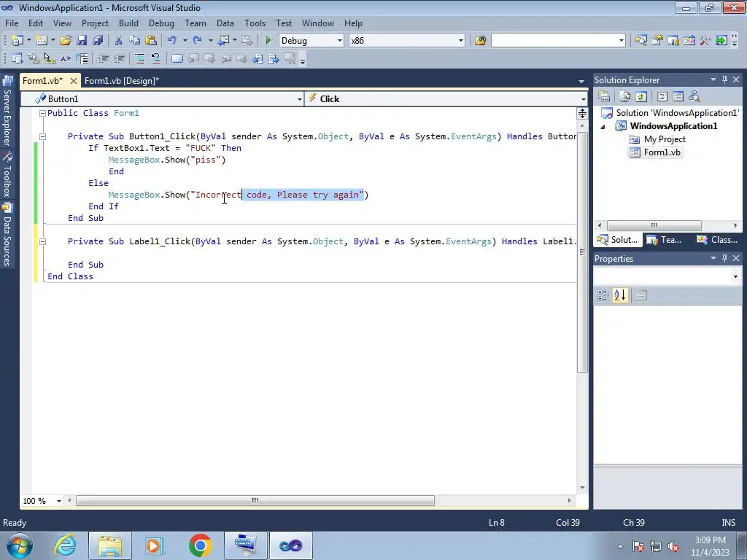This screenshot has width=747, height=560.
Task: Open the Debug menu
Action: coord(161,23)
